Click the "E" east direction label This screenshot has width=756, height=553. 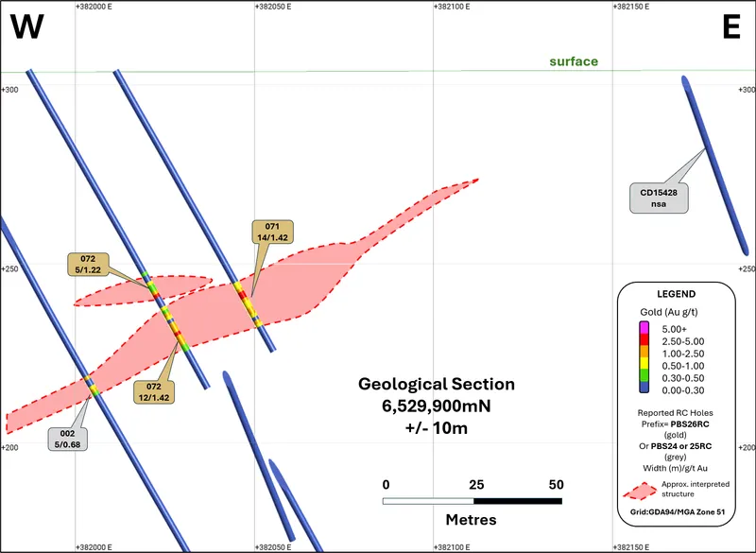[730, 27]
